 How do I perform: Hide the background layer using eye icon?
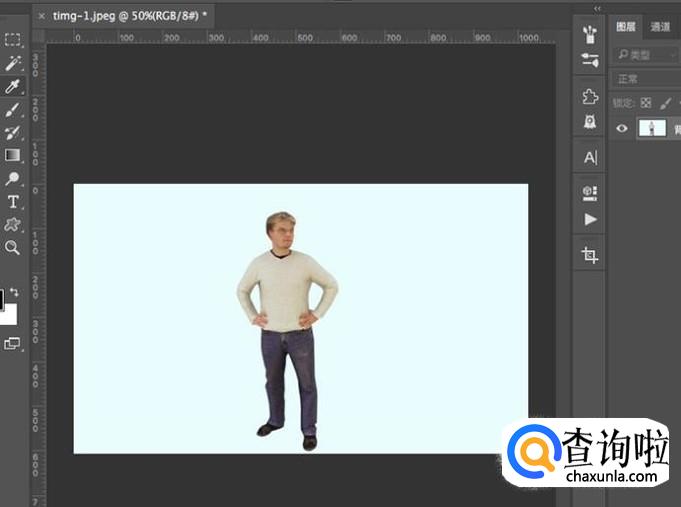[623, 128]
